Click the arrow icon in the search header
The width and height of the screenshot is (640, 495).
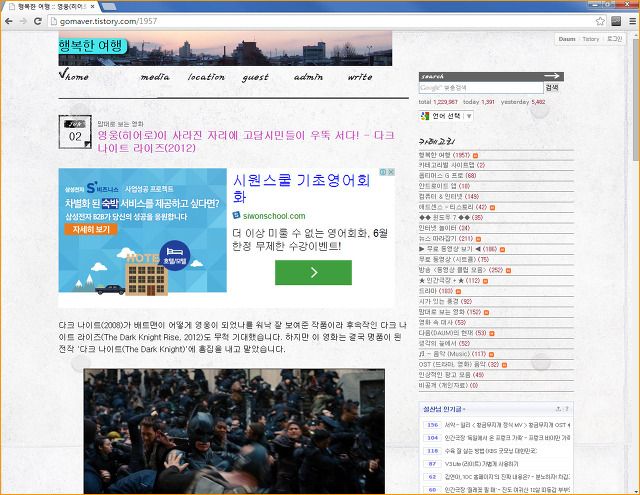point(551,76)
